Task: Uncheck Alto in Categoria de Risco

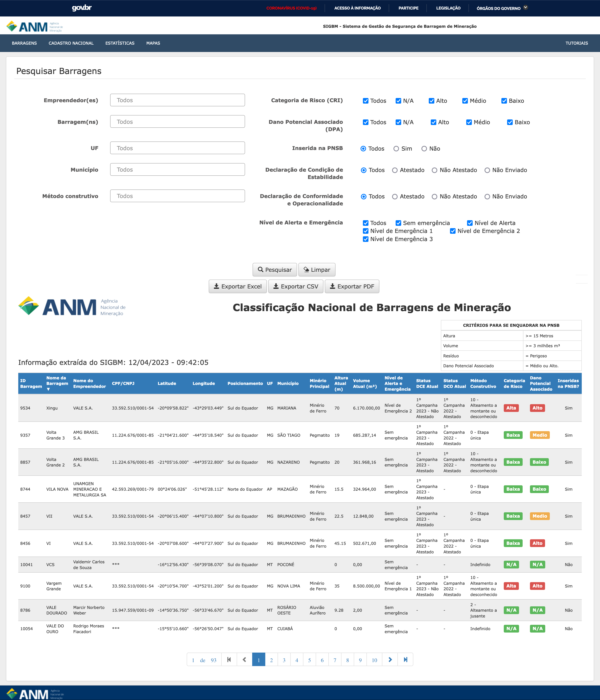Action: [431, 101]
